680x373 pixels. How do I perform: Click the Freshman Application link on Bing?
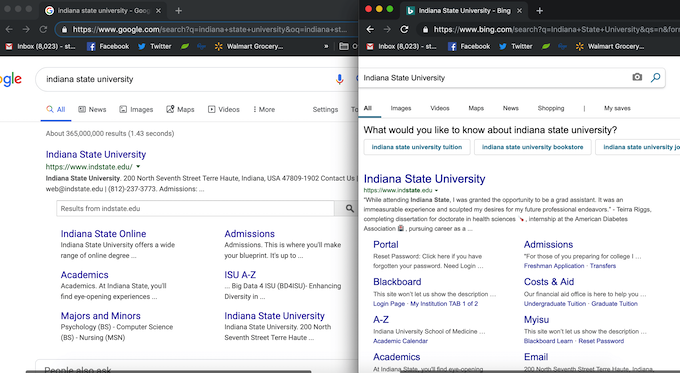point(554,266)
